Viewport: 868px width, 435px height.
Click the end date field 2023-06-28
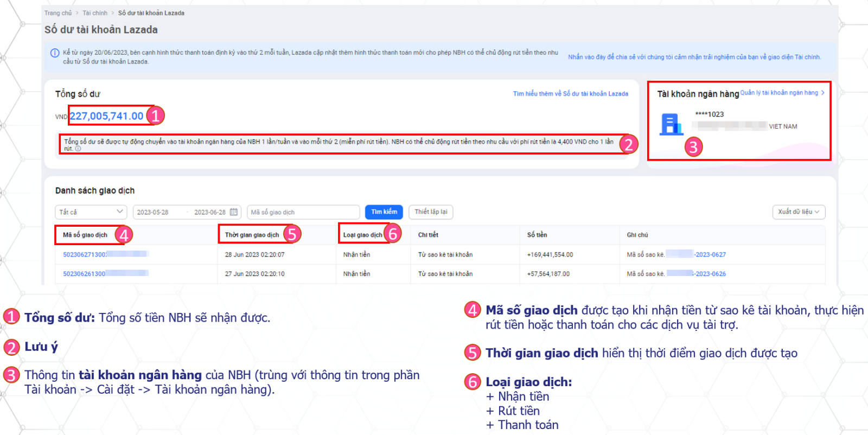(210, 212)
